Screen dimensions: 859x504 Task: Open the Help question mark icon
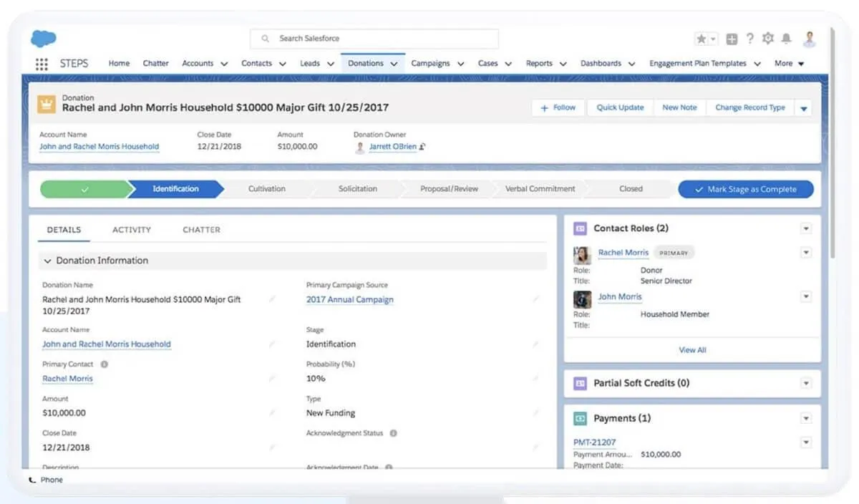pyautogui.click(x=749, y=39)
